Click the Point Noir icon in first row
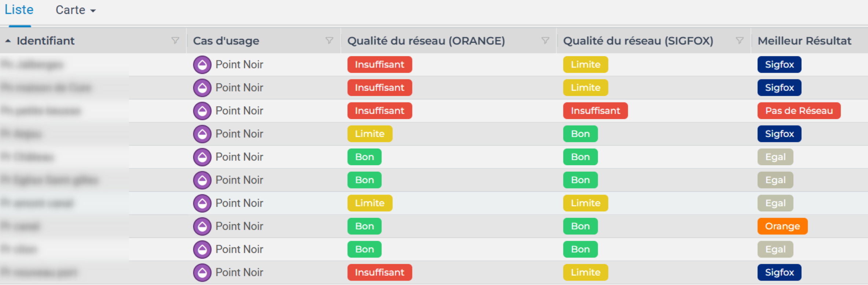Screen dimensions: 868x285 coord(202,65)
